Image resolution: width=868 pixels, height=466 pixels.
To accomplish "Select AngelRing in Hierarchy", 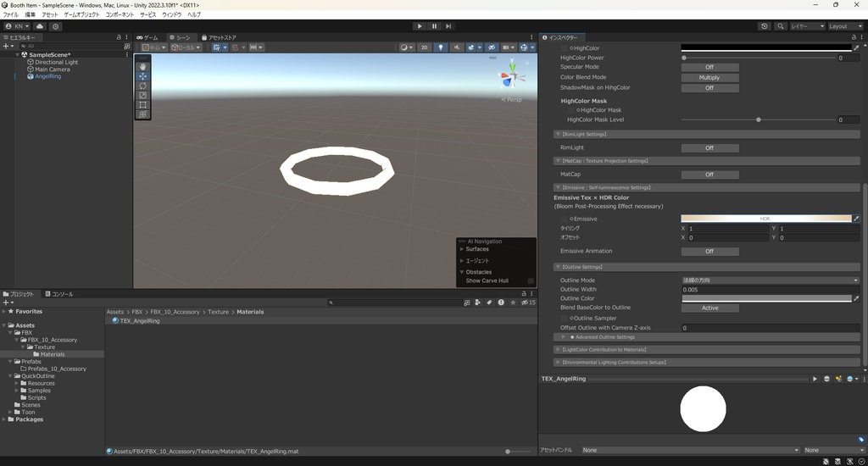I will [47, 76].
